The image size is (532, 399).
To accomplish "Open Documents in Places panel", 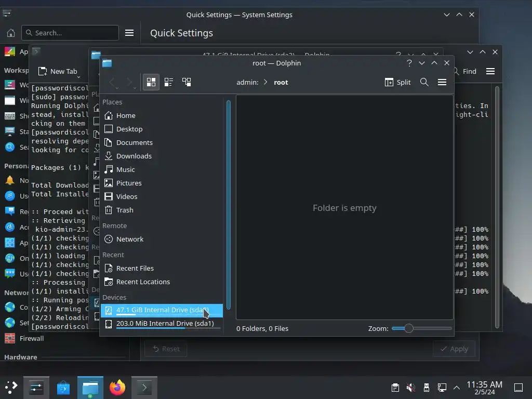I will [162, 142].
